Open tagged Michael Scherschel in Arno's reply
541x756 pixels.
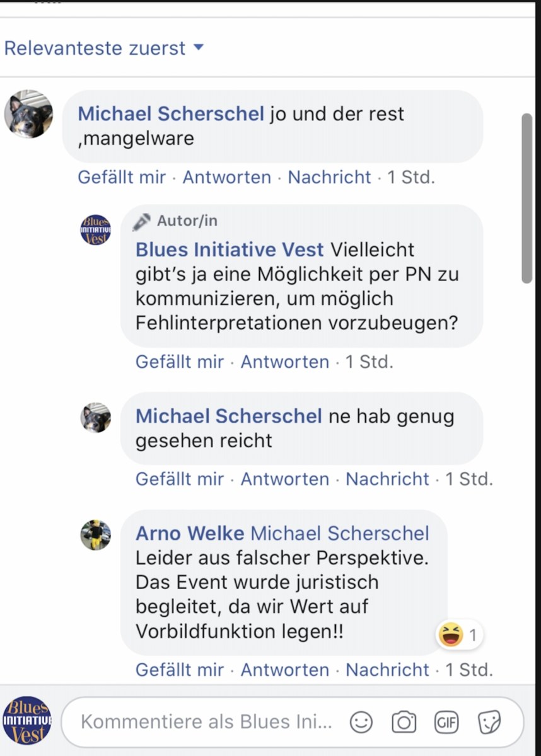(340, 533)
